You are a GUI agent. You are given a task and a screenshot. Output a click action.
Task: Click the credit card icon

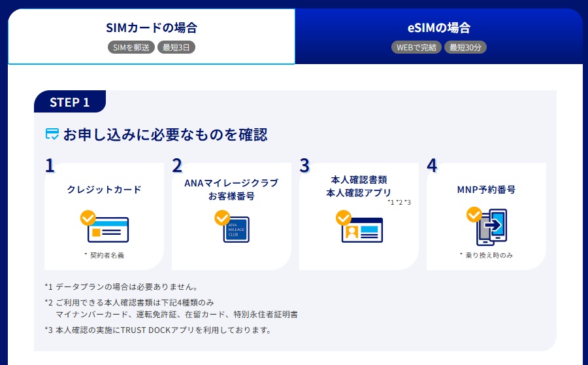click(x=108, y=230)
